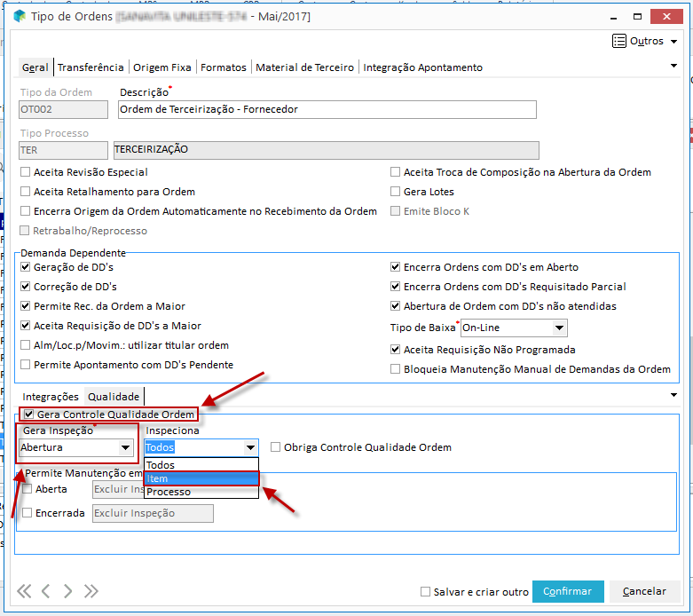The height and width of the screenshot is (616, 693).
Task: Check Alm/Loc.p/Movim. utilizar titular ordem
Action: click(x=25, y=344)
